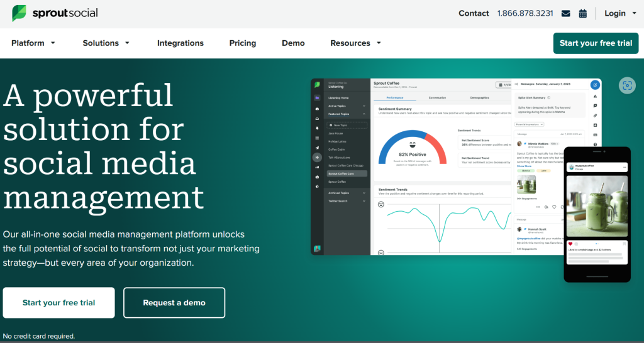This screenshot has height=343, width=644.
Task: Click the Sprout Social leaf logo
Action: click(19, 13)
